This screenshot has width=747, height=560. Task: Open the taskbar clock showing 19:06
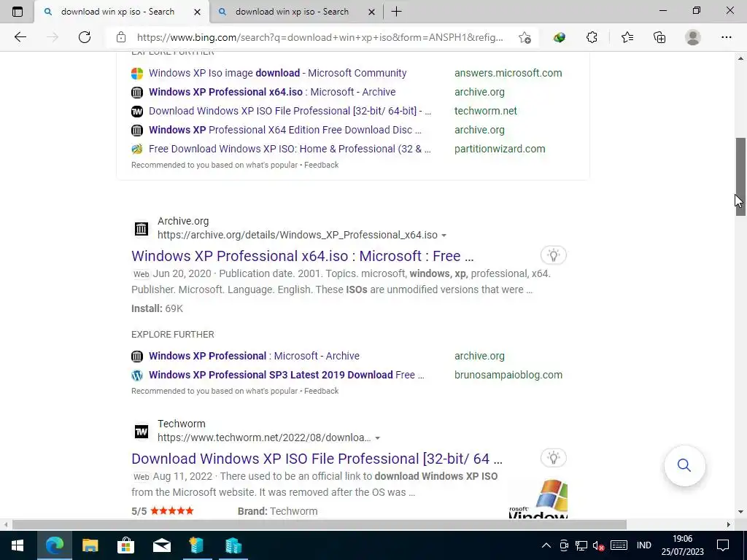(682, 545)
